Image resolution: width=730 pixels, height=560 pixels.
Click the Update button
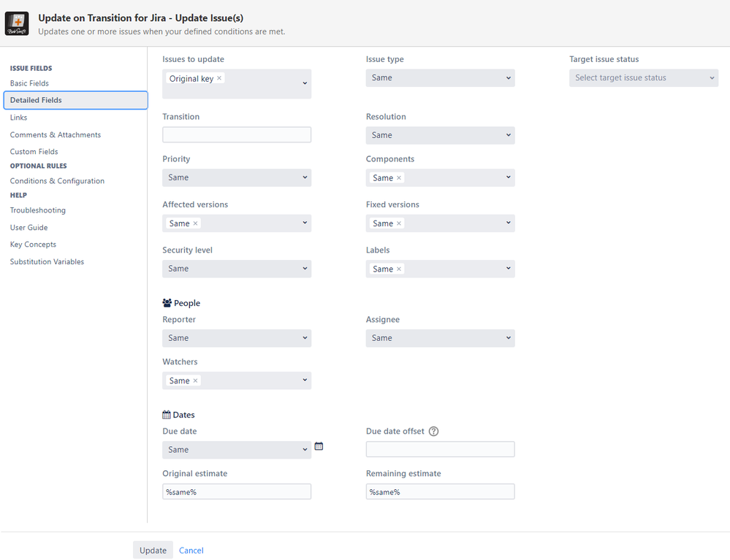click(x=153, y=551)
